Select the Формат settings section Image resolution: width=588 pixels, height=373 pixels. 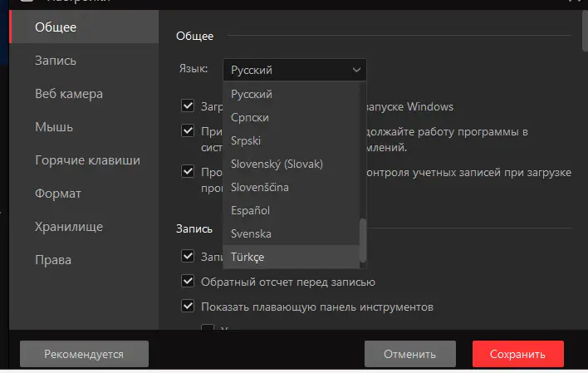(x=58, y=194)
